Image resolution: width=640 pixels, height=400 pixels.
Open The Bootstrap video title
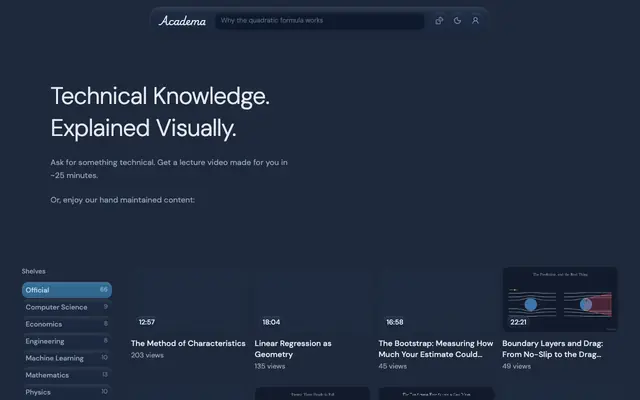[436, 349]
